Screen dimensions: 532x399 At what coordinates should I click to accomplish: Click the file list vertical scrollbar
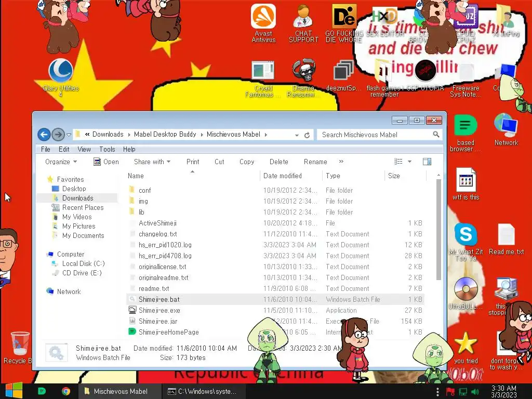point(438,230)
